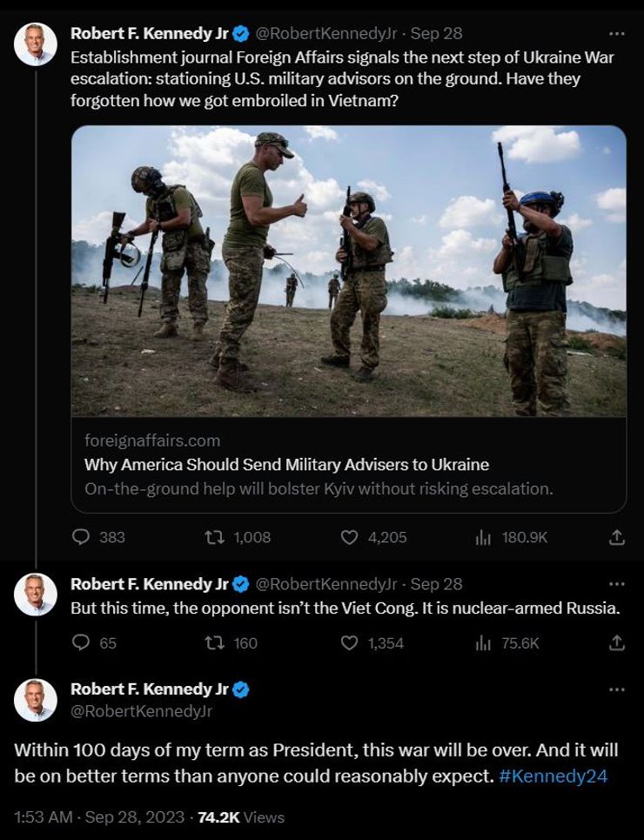Open the Foreign Affairs article headline
The image size is (644, 840).
tap(286, 465)
